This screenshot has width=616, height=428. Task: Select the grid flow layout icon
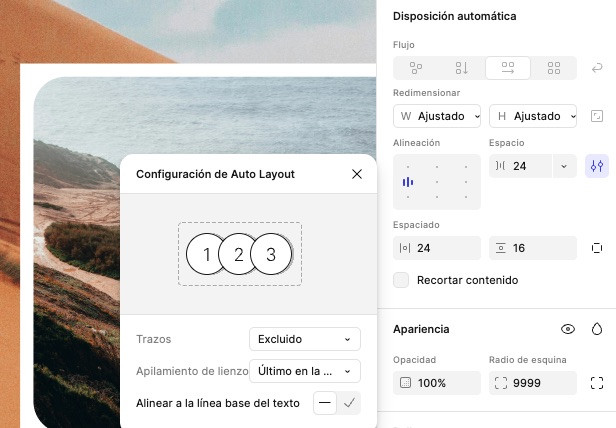point(553,68)
